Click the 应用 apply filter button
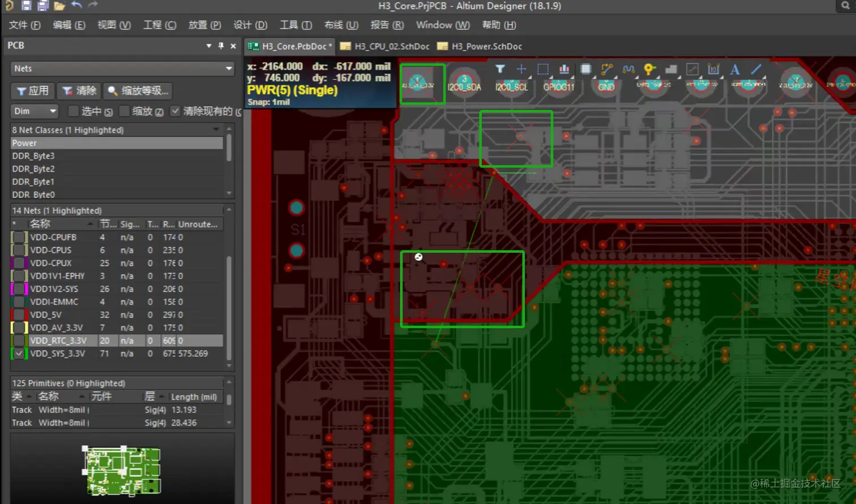Viewport: 856px width, 504px height. pos(32,91)
